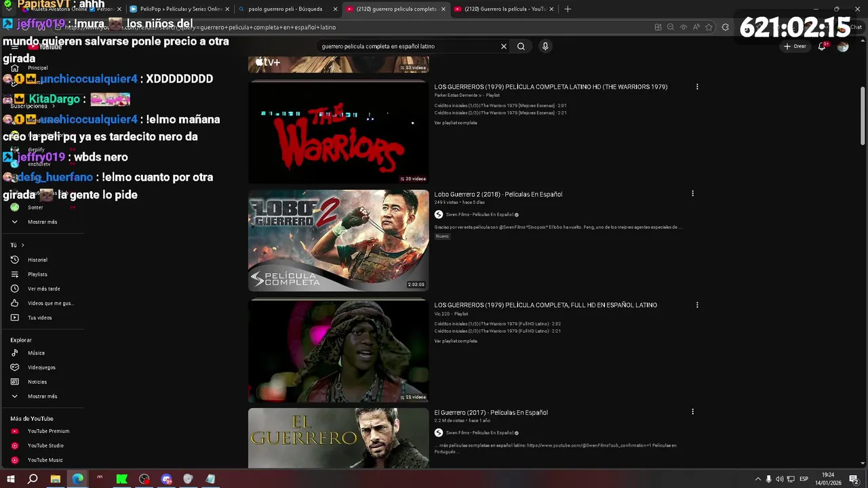Image resolution: width=868 pixels, height=488 pixels.
Task: Click the search magnifier button
Action: 521,46
